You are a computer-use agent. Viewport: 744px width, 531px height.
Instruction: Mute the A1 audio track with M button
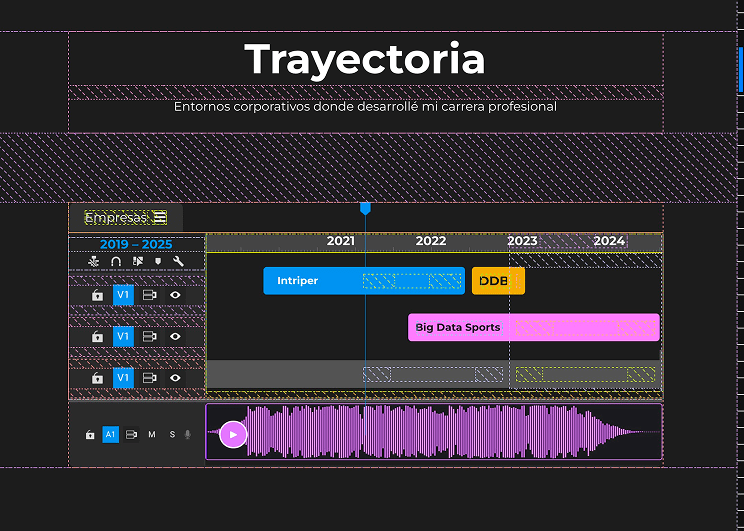(x=152, y=435)
